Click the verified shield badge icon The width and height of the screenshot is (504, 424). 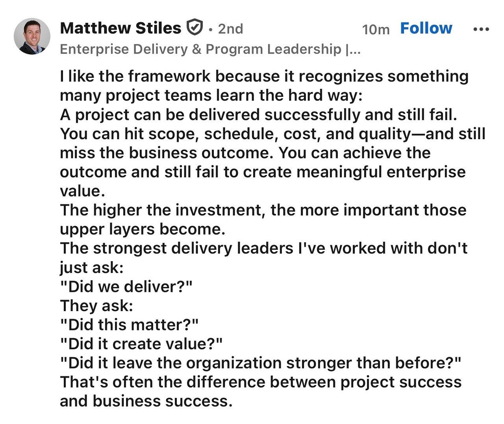(x=194, y=28)
